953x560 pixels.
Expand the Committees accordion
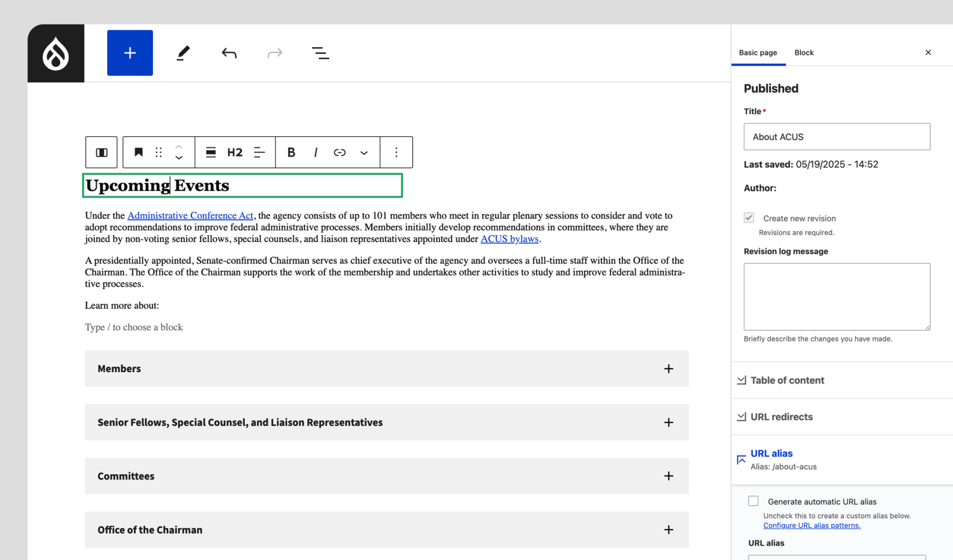tap(386, 476)
